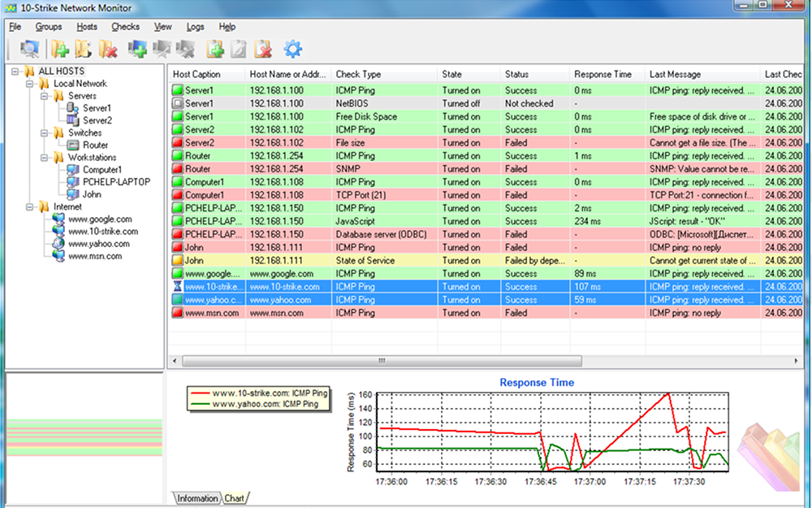
Task: Click the horizontal scrollbar under the checks table
Action: click(382, 360)
